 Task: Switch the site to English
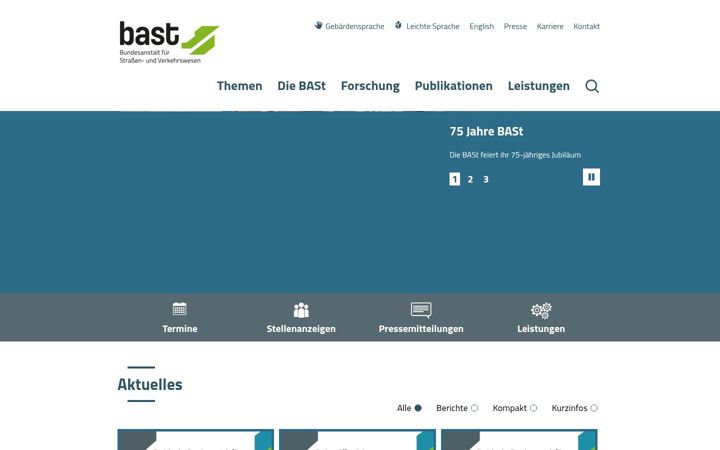tap(481, 26)
